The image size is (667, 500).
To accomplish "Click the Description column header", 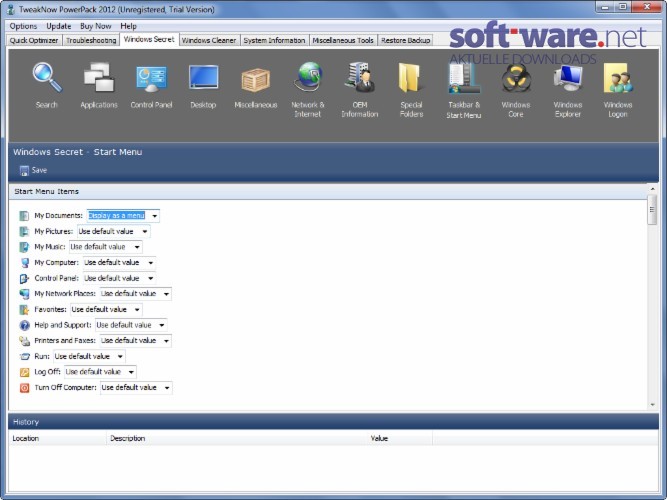I will click(x=237, y=438).
